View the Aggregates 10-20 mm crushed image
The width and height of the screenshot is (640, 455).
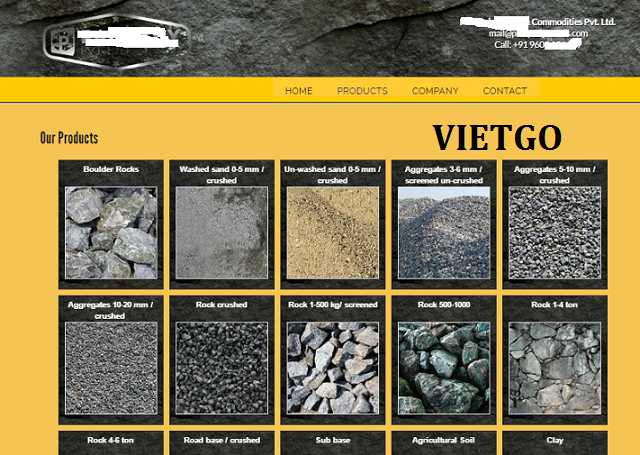(x=111, y=368)
